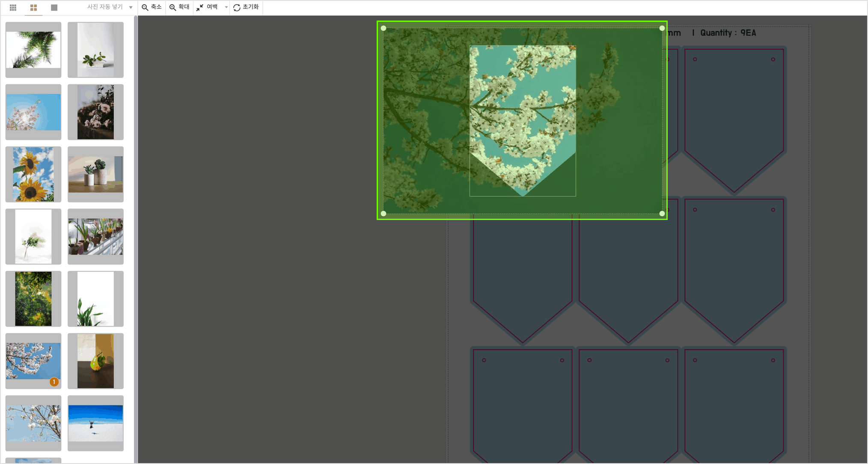Switch to single large thumbnail view

pos(54,7)
